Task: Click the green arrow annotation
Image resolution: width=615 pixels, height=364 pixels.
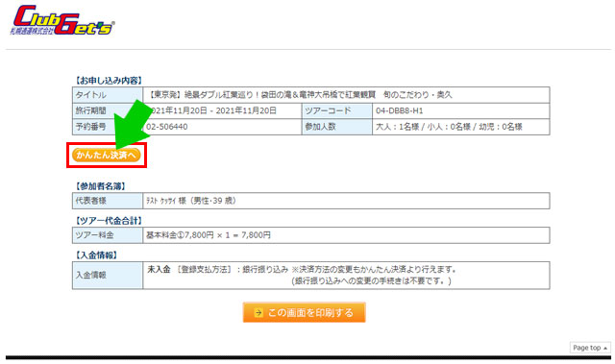Action: (x=133, y=124)
